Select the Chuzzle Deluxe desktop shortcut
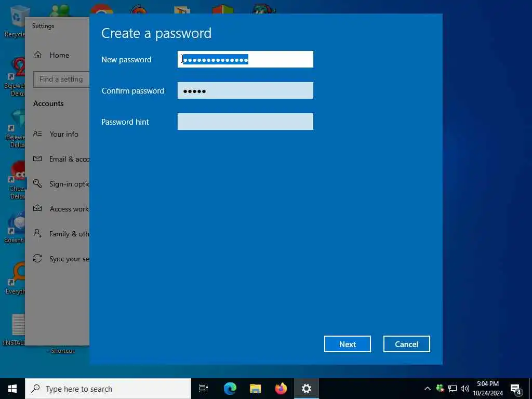 point(16,180)
